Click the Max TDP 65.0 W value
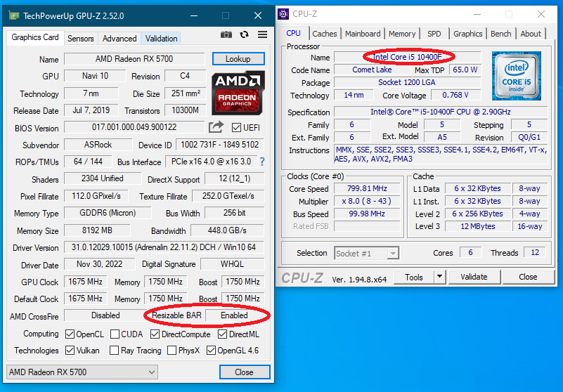This screenshot has height=392, width=563. tap(465, 70)
